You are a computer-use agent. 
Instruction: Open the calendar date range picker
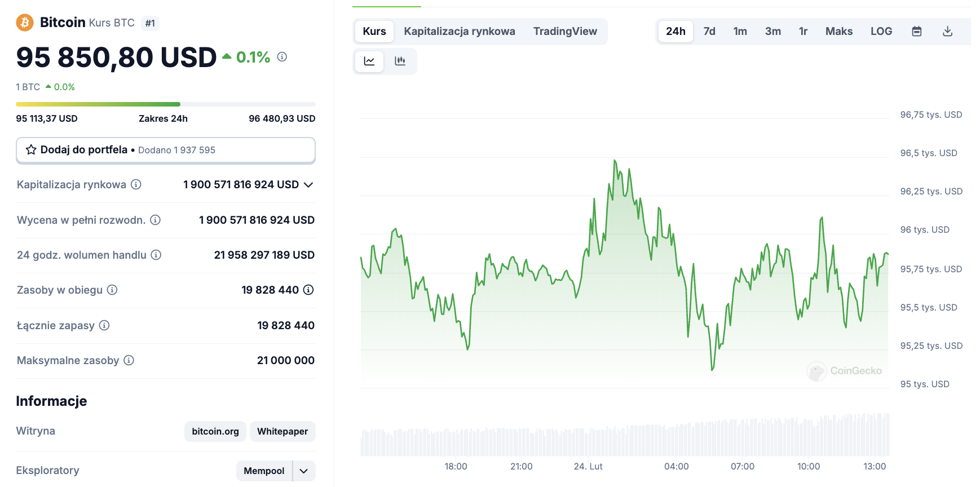tap(917, 31)
